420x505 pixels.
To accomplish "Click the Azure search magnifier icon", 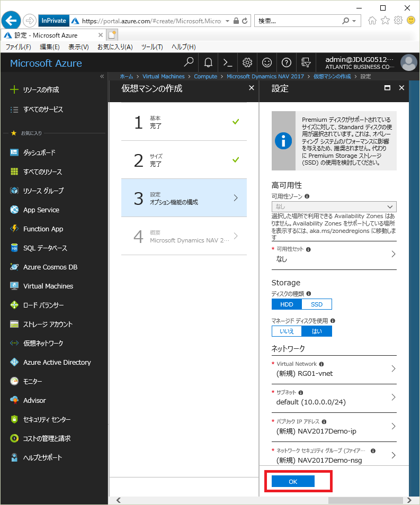I will tap(189, 62).
